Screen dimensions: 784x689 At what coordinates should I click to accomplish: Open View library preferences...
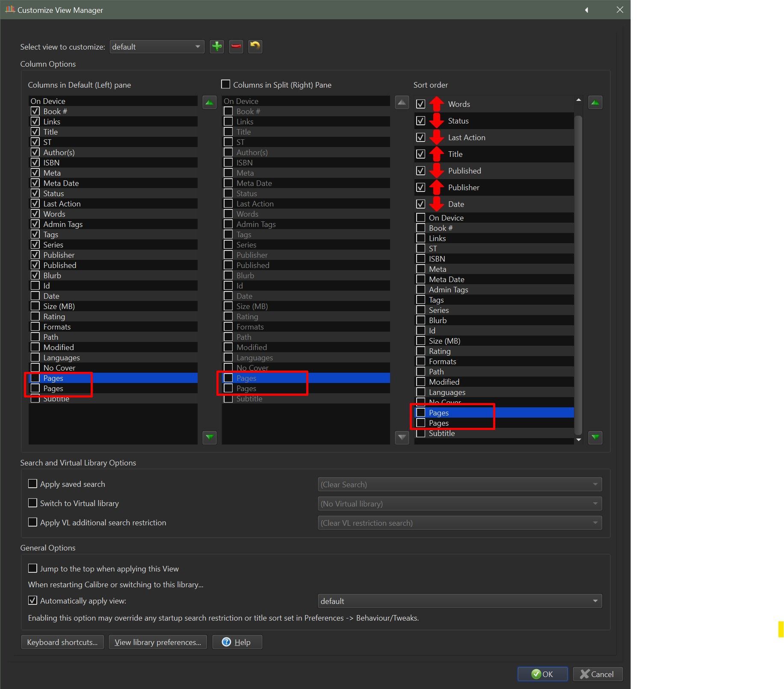point(158,642)
